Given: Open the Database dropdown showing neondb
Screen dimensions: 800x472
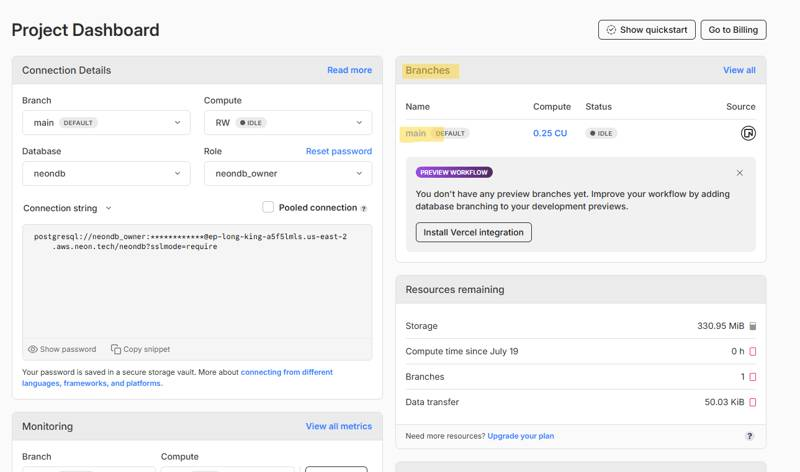Looking at the screenshot, I should (x=106, y=173).
